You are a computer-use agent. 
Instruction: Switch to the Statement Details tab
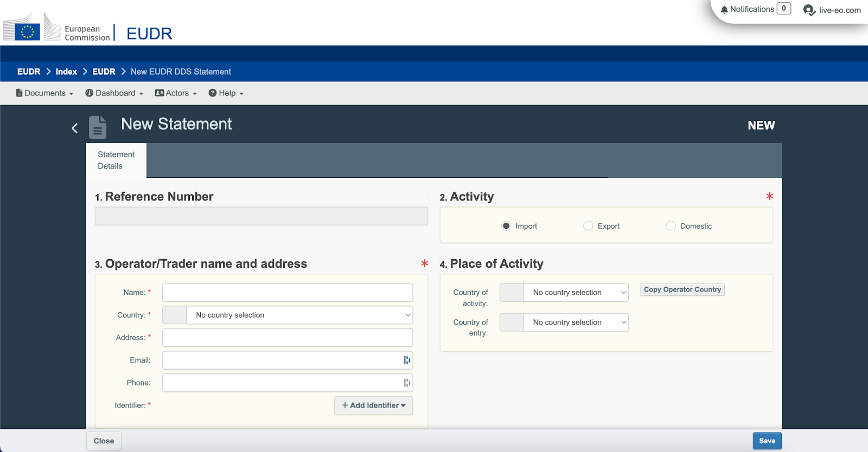[x=116, y=160]
